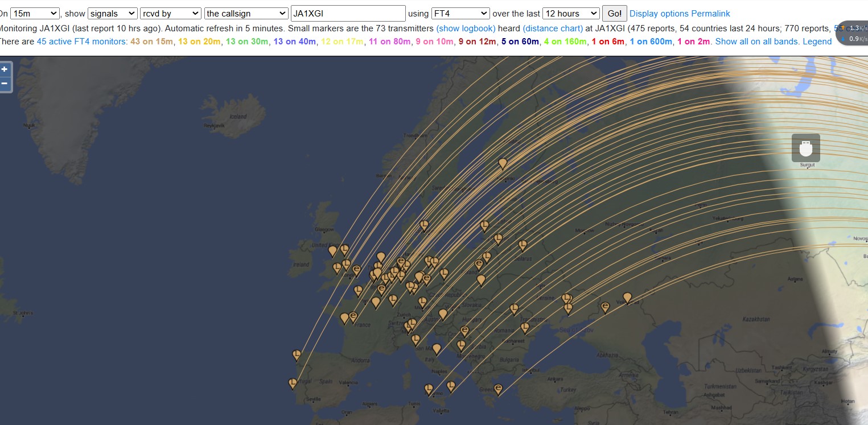The height and width of the screenshot is (425, 868).
Task: Select the L marker near San Marino
Action: (x=416, y=340)
